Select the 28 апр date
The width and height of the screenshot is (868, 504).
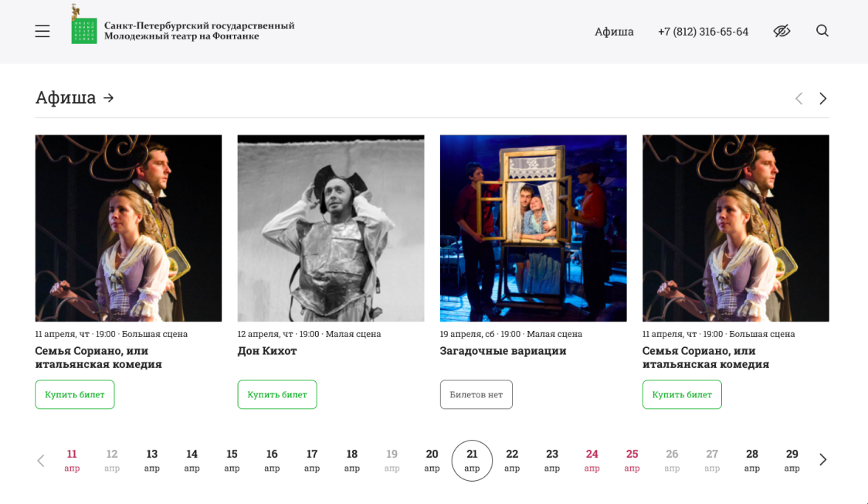click(x=751, y=460)
